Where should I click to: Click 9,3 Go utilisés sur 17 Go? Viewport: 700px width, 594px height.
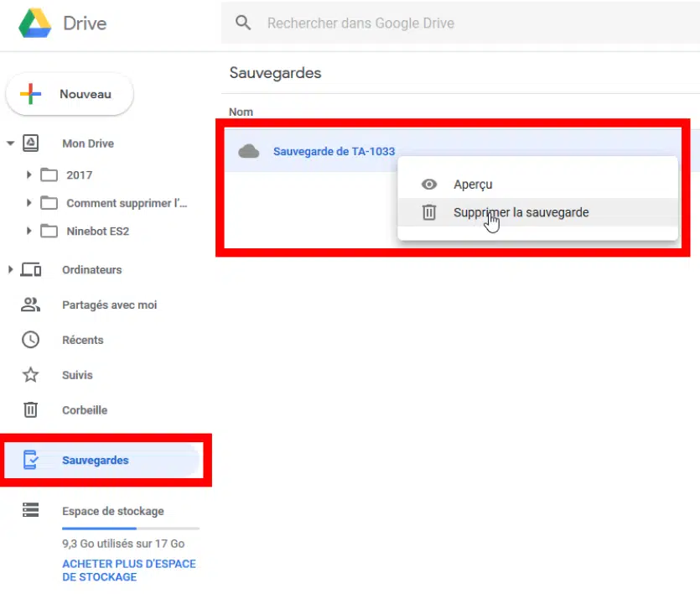point(123,544)
